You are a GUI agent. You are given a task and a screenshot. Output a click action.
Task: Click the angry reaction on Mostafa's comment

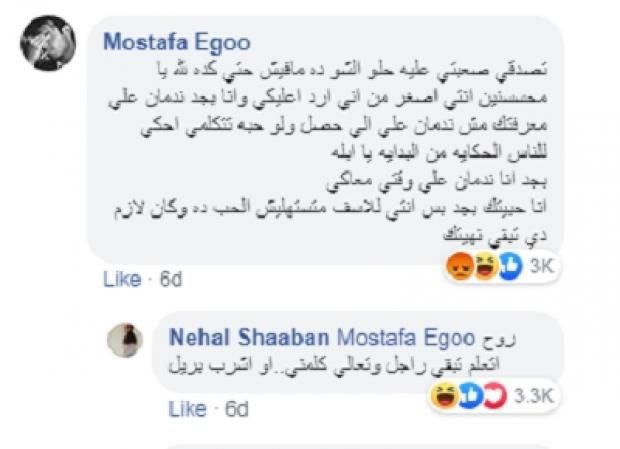[461, 270]
